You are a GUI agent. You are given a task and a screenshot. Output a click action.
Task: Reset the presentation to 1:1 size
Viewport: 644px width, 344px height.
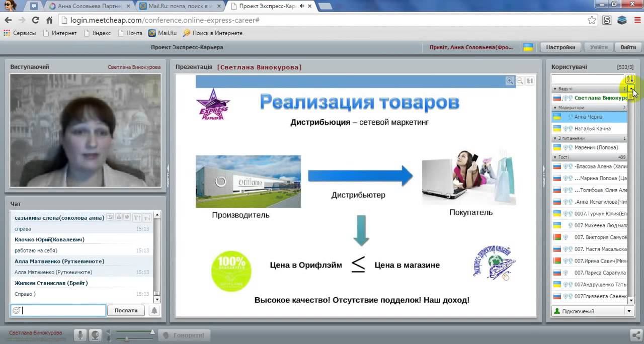(x=530, y=80)
